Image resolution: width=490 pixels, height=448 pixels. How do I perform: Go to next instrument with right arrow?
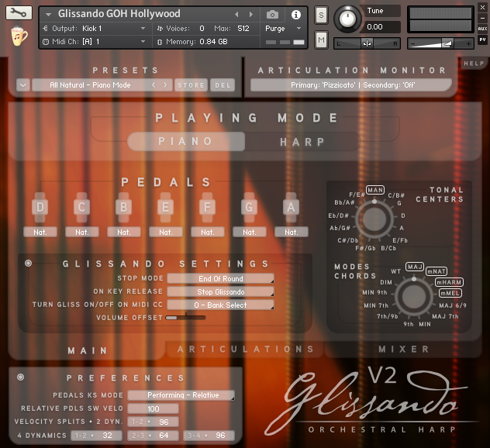click(250, 15)
